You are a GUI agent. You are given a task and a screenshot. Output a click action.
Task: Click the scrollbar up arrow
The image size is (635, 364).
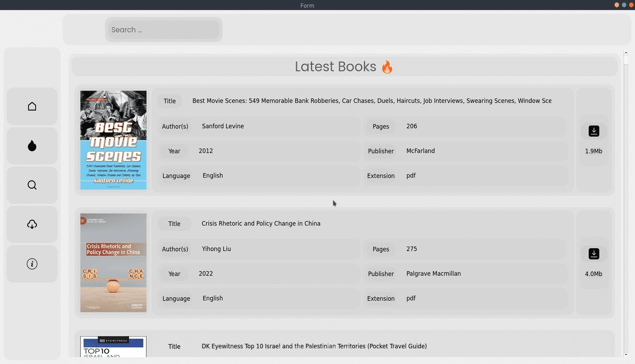click(x=626, y=53)
